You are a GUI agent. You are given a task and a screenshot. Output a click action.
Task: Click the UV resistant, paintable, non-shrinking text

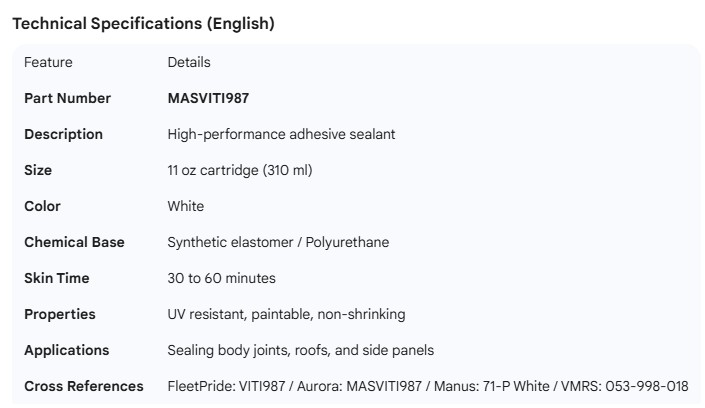tap(286, 314)
